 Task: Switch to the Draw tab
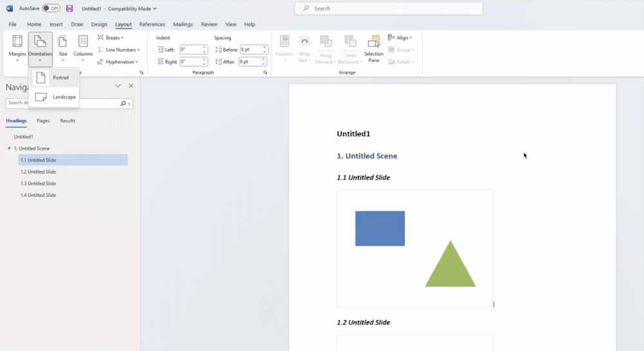(x=77, y=25)
